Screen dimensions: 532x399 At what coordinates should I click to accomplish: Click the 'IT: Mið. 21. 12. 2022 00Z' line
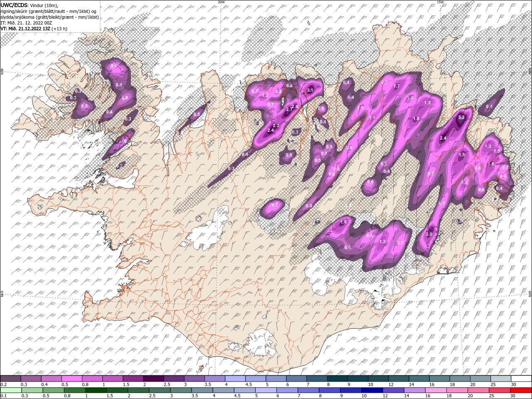coord(26,23)
